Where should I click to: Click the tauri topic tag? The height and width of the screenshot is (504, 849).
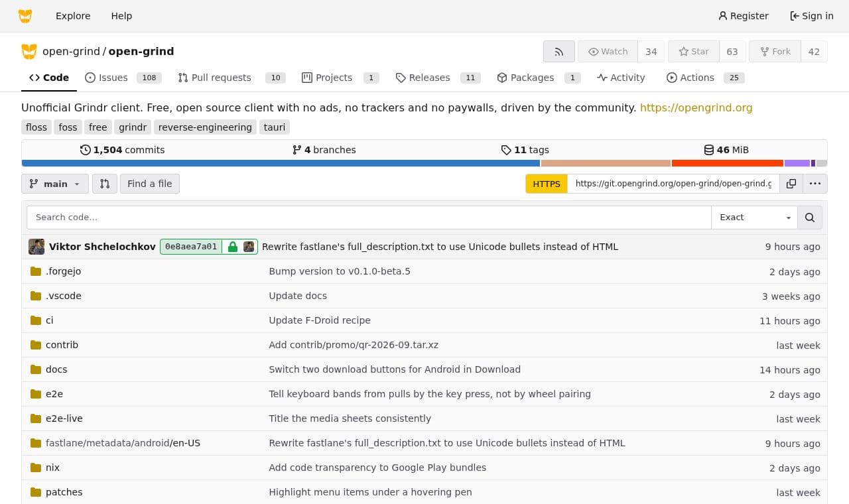click(275, 127)
